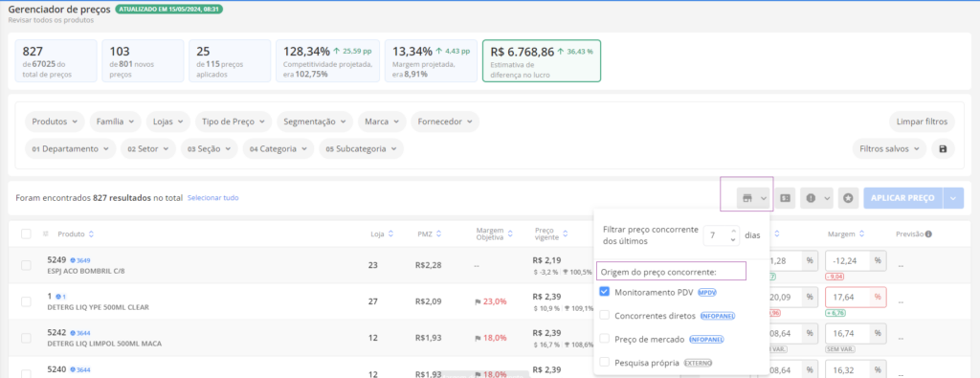Open the Lojas filter dropdown
Screen dimensions: 980x378
pos(168,122)
